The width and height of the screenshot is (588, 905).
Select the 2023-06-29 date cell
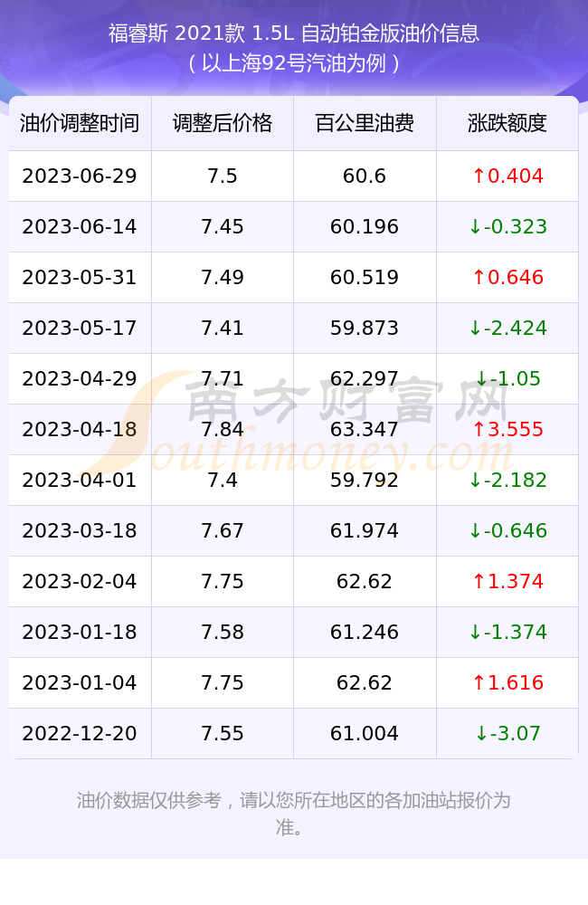(80, 176)
